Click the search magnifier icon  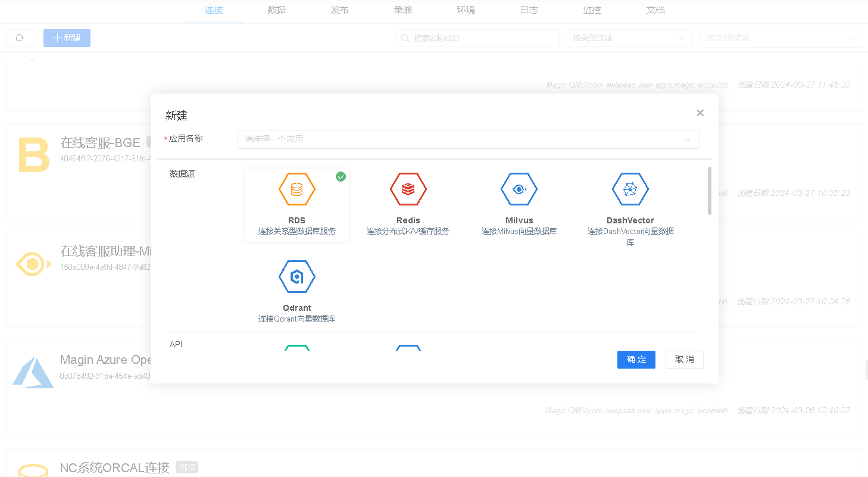coord(406,38)
